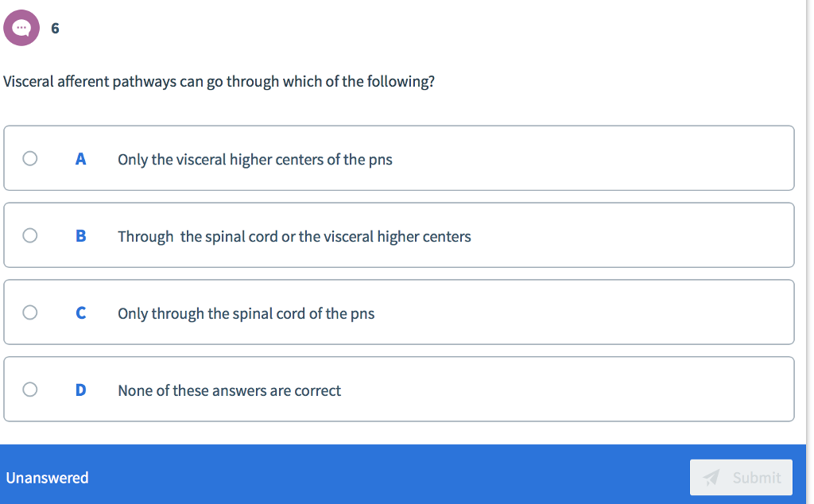Select radio button for answer A
The height and width of the screenshot is (504, 814).
(29, 158)
